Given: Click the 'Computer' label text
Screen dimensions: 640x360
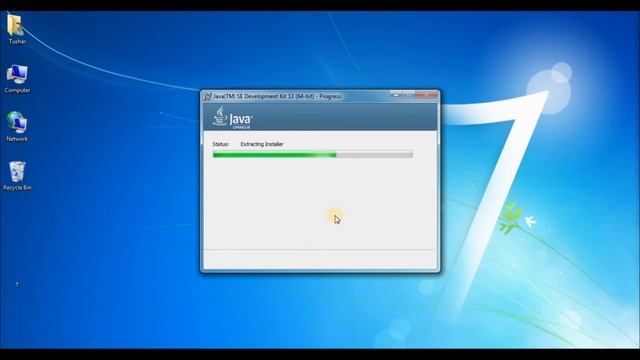Looking at the screenshot, I should coord(17,90).
